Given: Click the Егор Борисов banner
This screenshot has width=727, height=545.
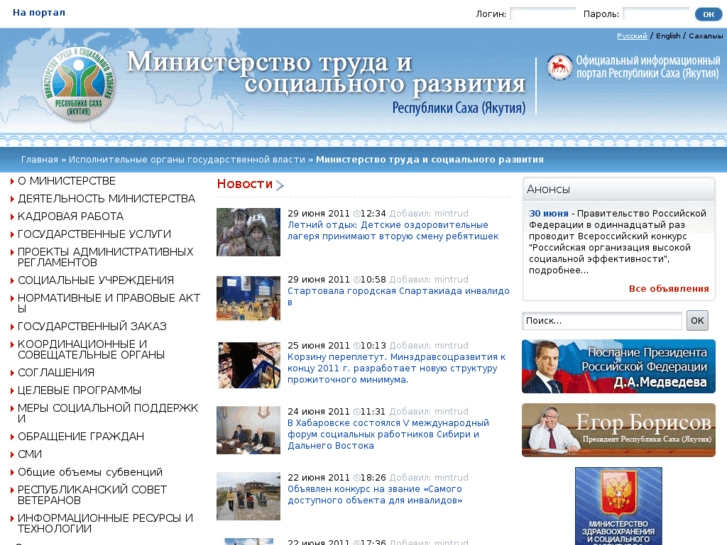Looking at the screenshot, I should tap(619, 430).
